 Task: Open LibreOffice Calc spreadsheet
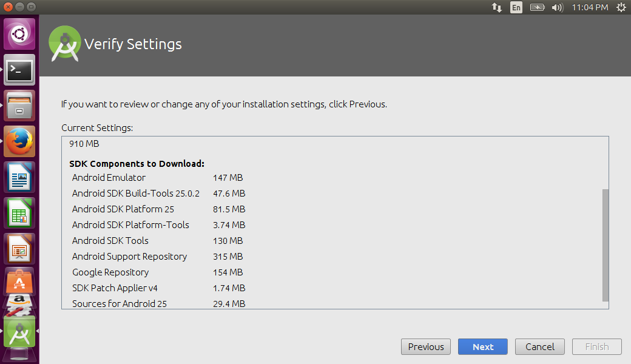tap(19, 213)
